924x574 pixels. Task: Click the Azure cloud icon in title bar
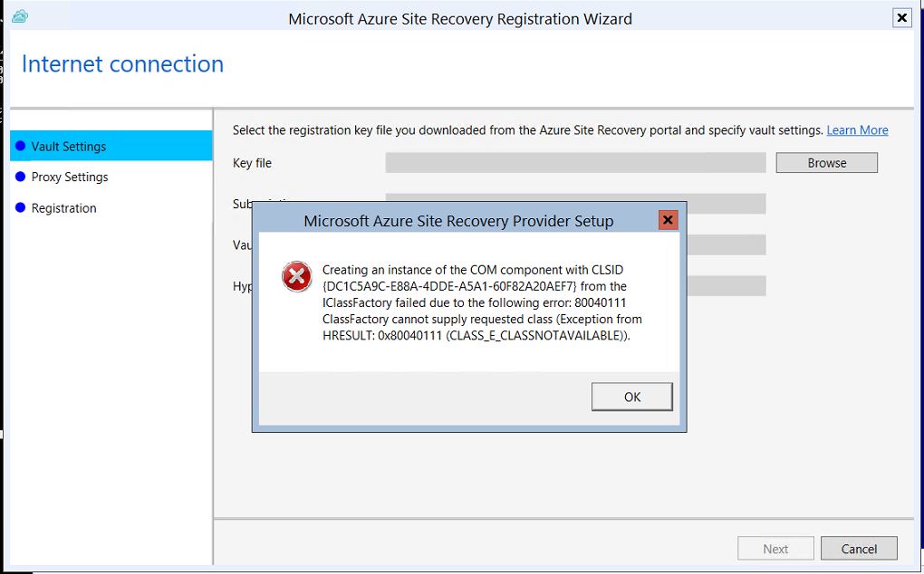20,16
